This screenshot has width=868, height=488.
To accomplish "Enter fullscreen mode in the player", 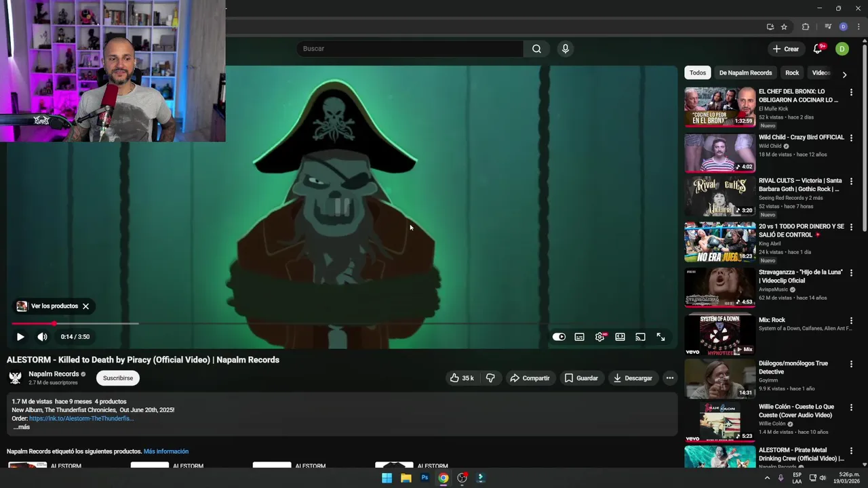I will click(660, 337).
